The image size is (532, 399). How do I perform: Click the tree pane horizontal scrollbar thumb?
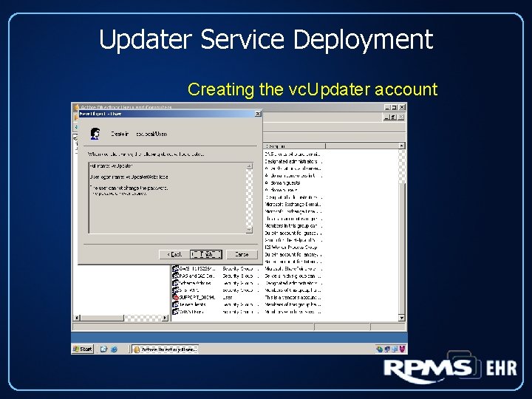(x=102, y=318)
